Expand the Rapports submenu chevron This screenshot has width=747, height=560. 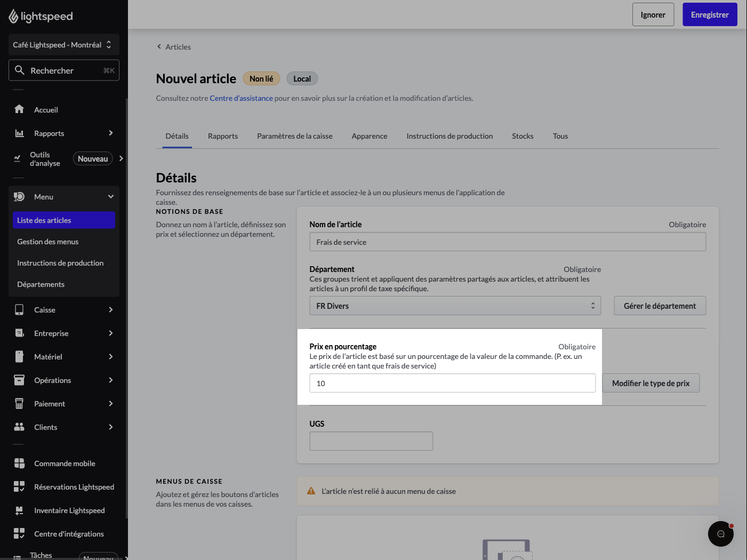[x=111, y=133]
